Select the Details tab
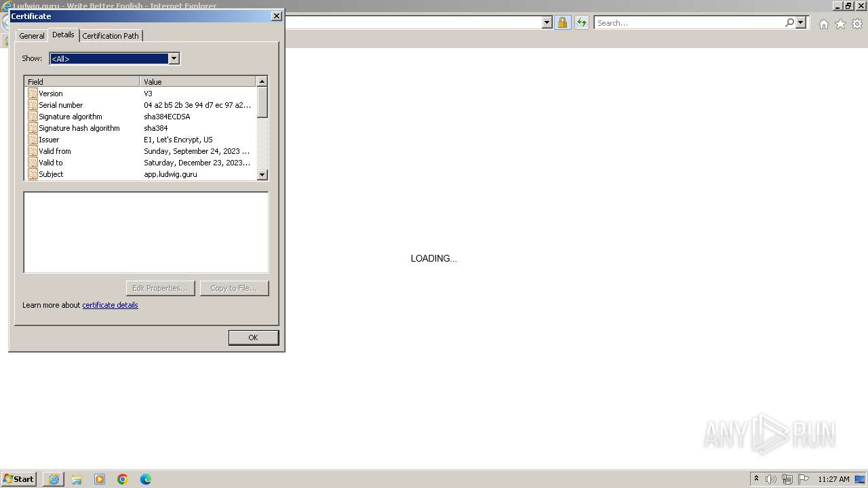Screen dimensions: 868x488 (x=63, y=35)
